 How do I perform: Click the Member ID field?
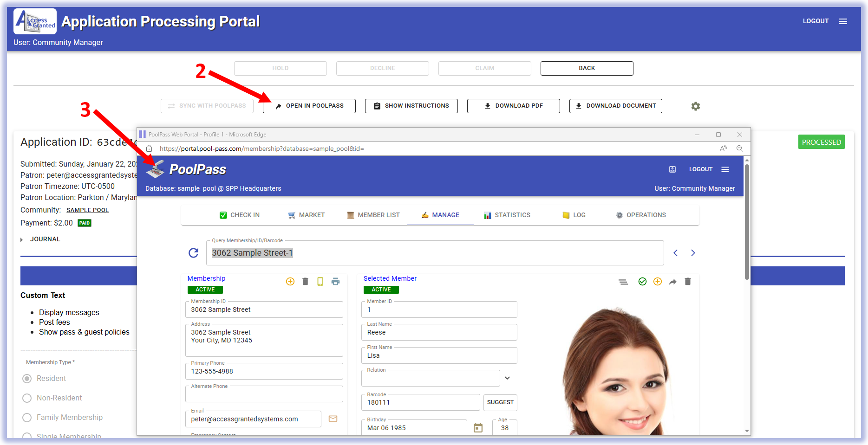coord(439,310)
